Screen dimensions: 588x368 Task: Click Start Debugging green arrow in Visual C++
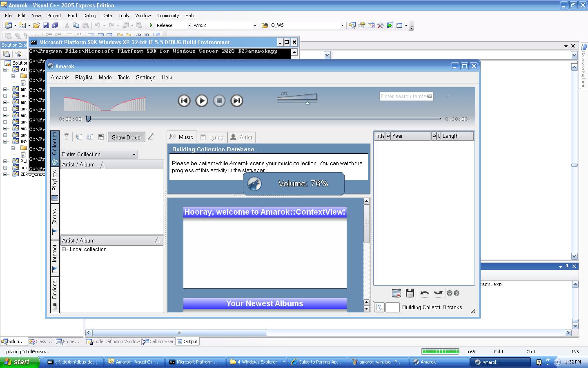[x=151, y=25]
